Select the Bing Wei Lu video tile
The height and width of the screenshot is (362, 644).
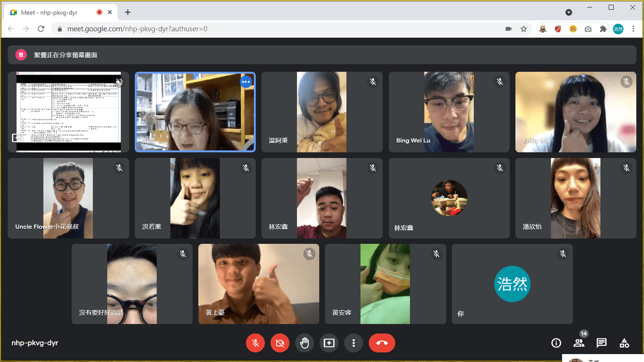449,112
